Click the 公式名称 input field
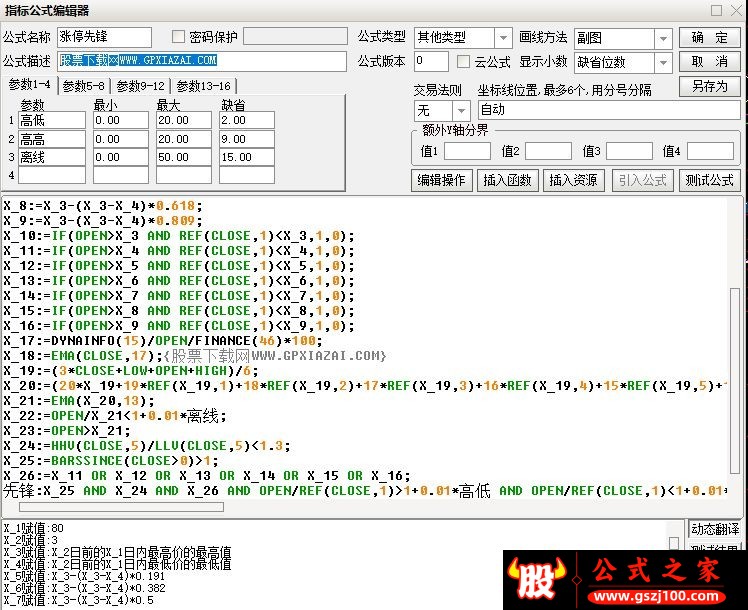The height and width of the screenshot is (610, 748). tap(104, 38)
